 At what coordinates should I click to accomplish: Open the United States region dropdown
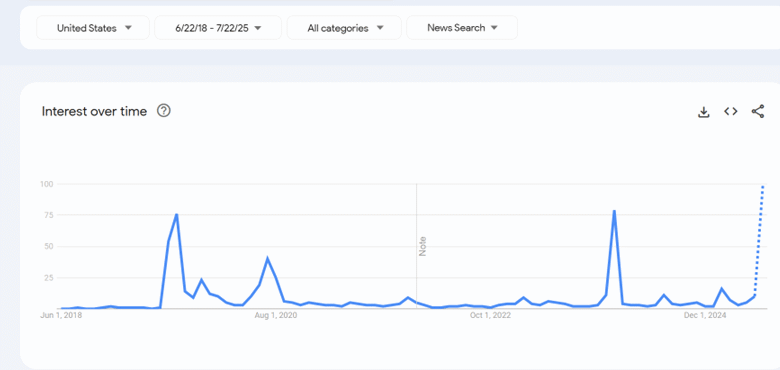[x=93, y=28]
